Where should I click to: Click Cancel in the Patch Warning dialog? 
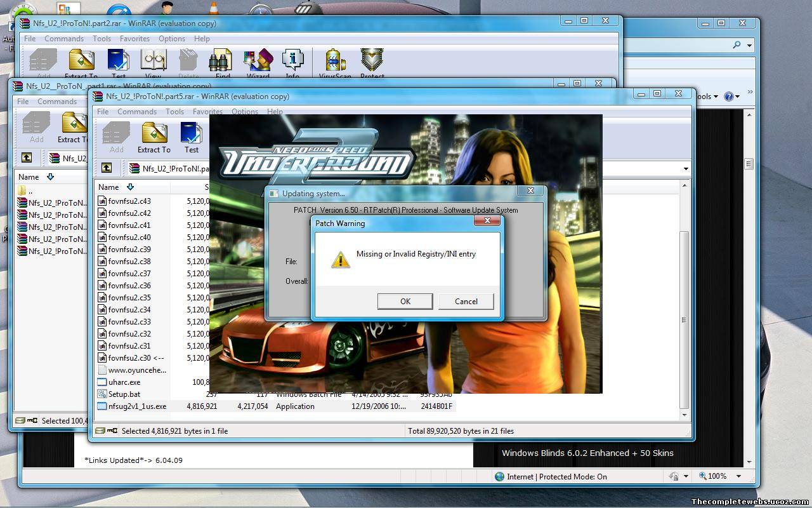466,301
